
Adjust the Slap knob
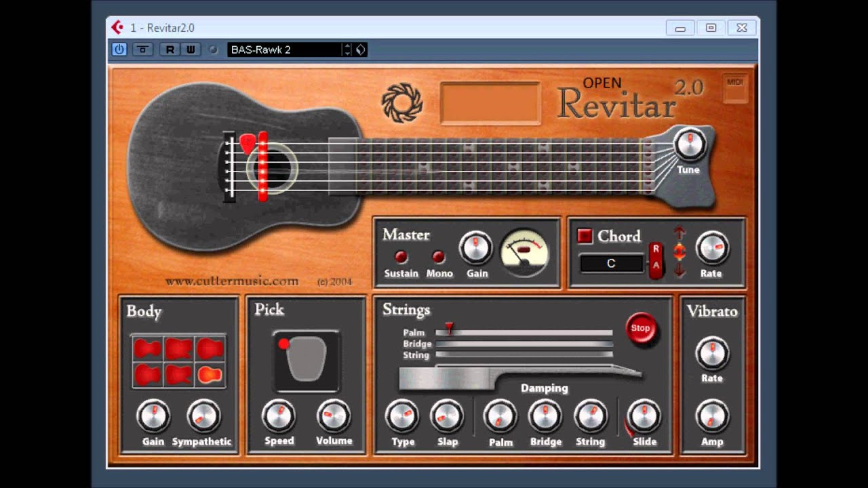[x=448, y=416]
